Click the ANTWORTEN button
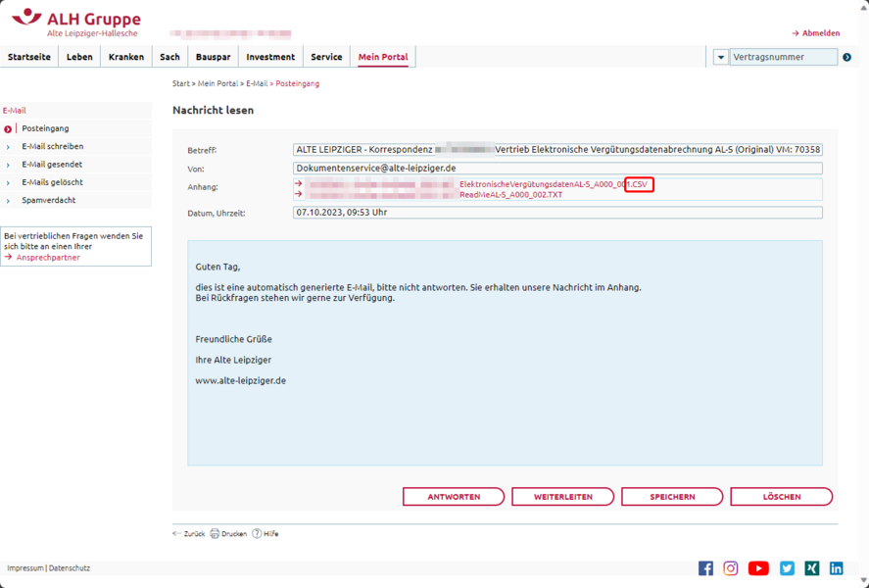 pos(454,497)
